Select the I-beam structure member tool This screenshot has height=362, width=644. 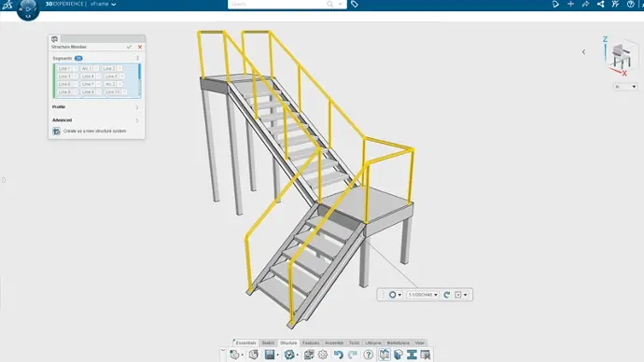coord(412,355)
